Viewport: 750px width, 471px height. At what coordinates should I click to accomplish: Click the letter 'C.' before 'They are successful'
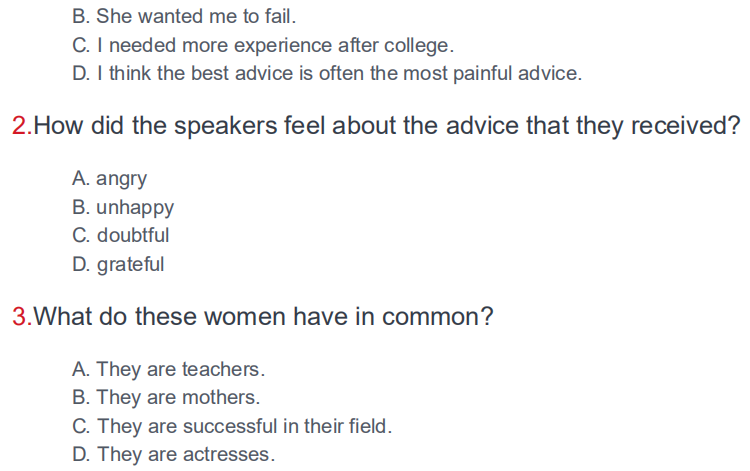coord(81,426)
